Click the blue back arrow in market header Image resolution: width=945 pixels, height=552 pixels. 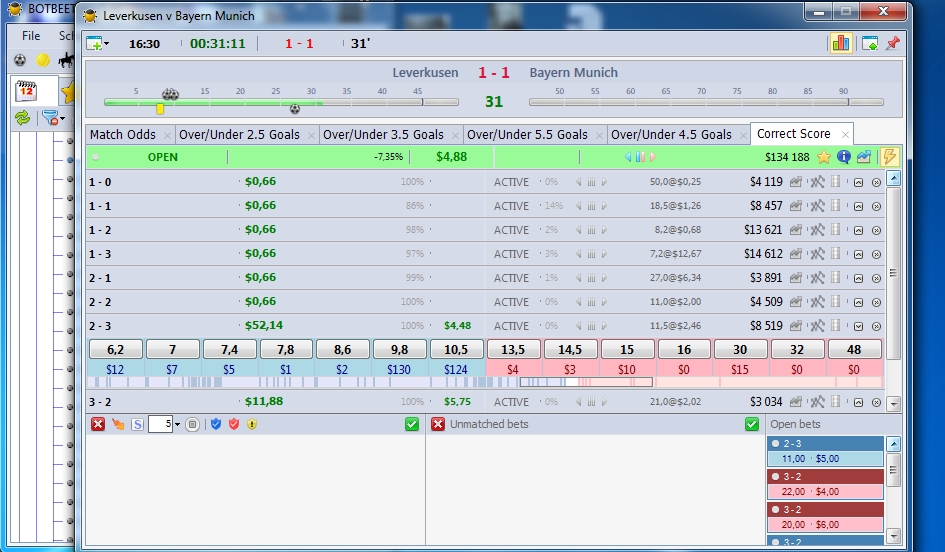click(628, 157)
